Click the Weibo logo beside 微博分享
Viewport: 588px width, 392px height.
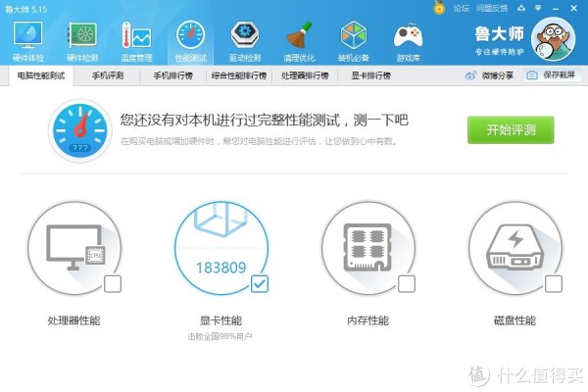click(x=470, y=75)
